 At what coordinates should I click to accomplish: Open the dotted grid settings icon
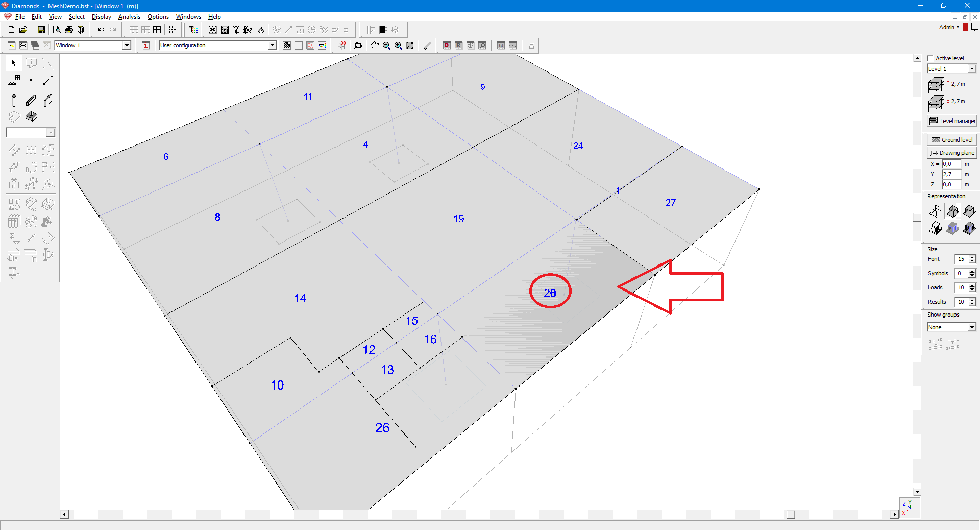point(173,30)
